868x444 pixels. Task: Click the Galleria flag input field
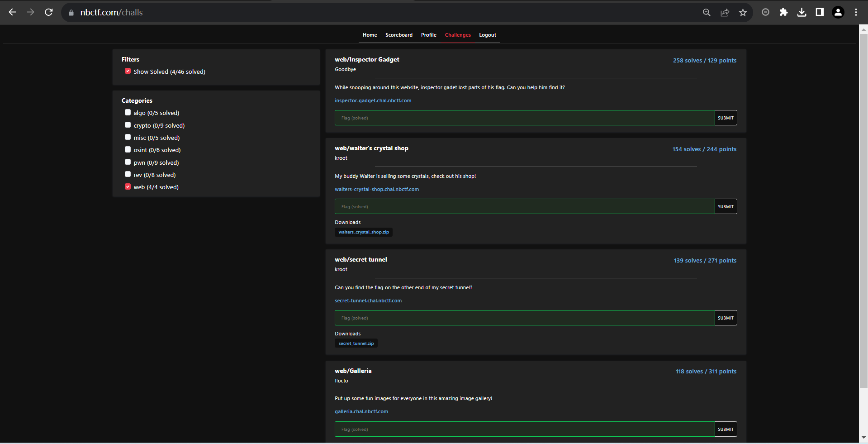point(525,429)
